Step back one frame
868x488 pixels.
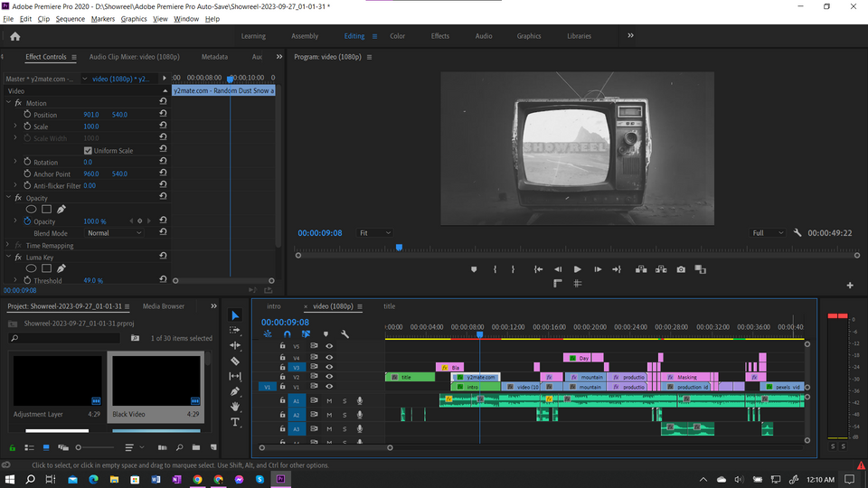pyautogui.click(x=558, y=269)
